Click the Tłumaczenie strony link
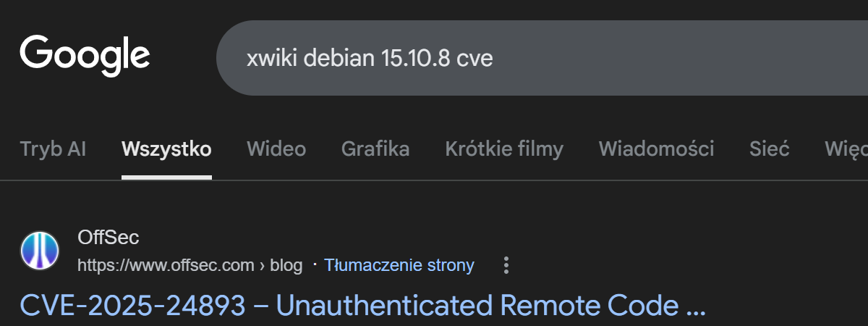Viewport: 868px width, 326px height. (x=399, y=265)
